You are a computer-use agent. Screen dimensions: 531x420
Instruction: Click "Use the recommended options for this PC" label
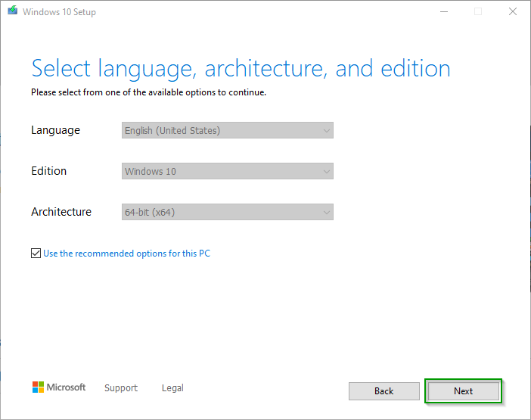coord(126,254)
